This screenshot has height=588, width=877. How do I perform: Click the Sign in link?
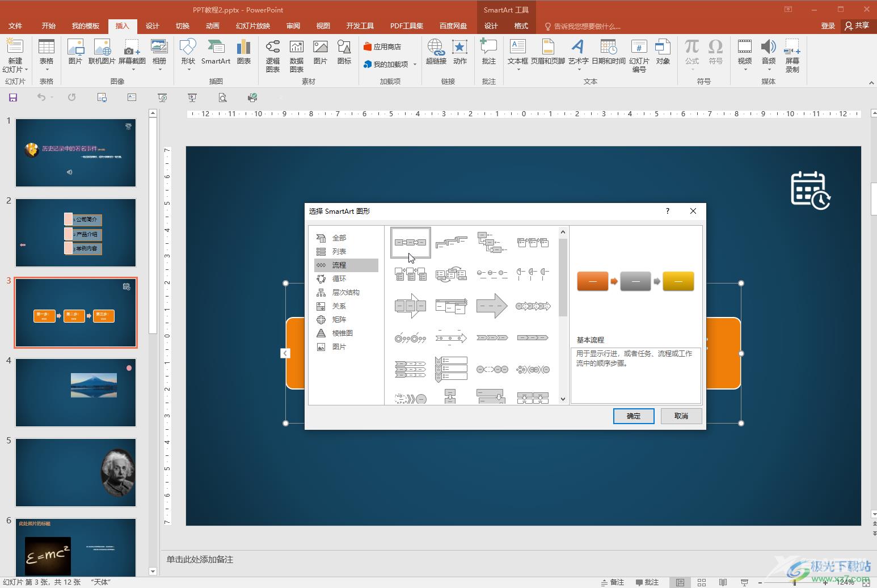(828, 26)
